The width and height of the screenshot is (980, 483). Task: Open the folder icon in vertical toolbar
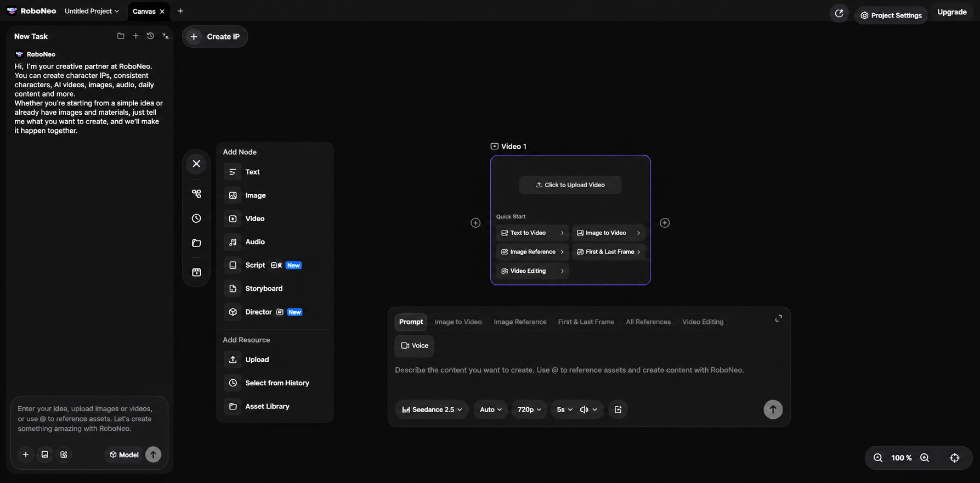[196, 243]
